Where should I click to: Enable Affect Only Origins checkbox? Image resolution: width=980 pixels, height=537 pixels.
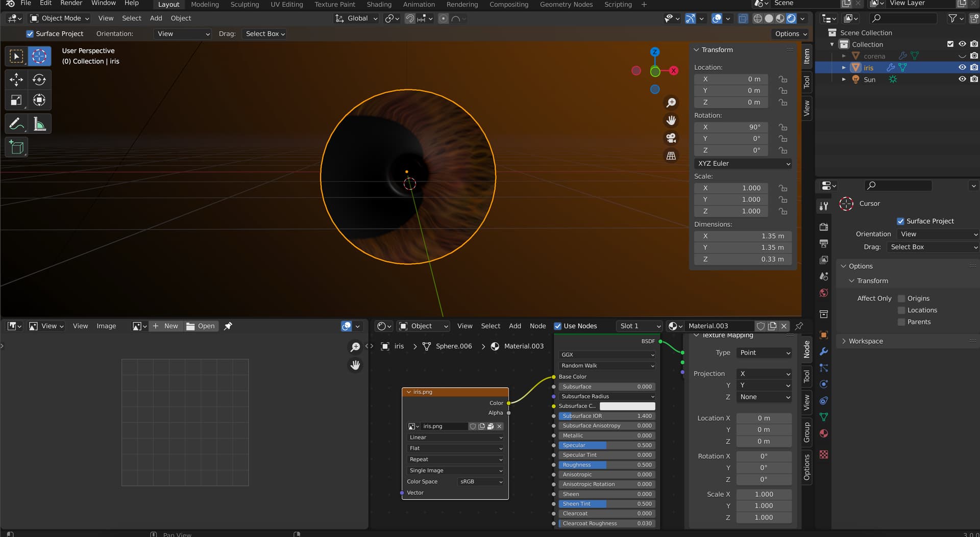[901, 298]
